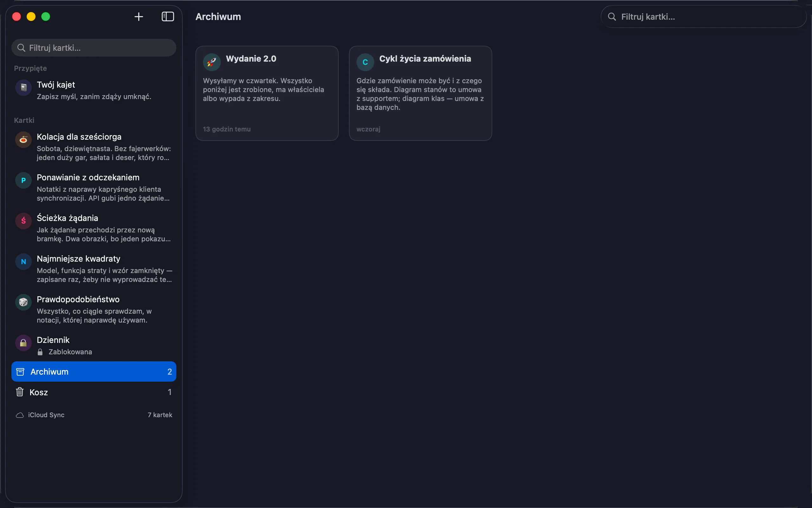The height and width of the screenshot is (508, 812).
Task: Click the 13 godzin temu timestamp
Action: [227, 129]
